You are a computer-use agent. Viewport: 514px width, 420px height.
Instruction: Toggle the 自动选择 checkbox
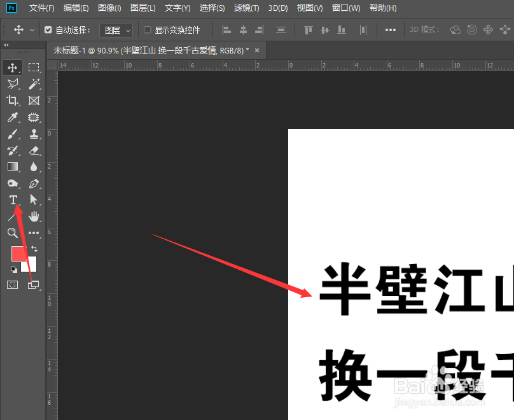(48, 30)
